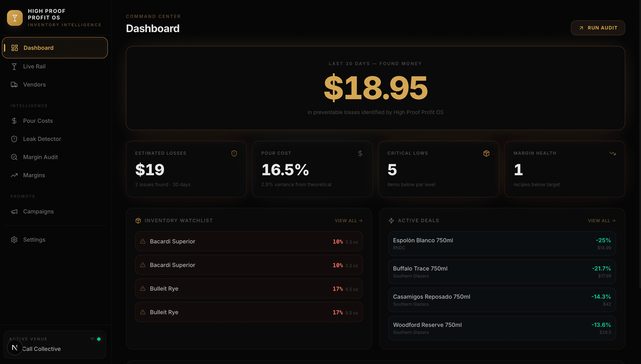Select the Buffalo Trace 750ml deal
The height and width of the screenshot is (364, 641).
[502, 272]
